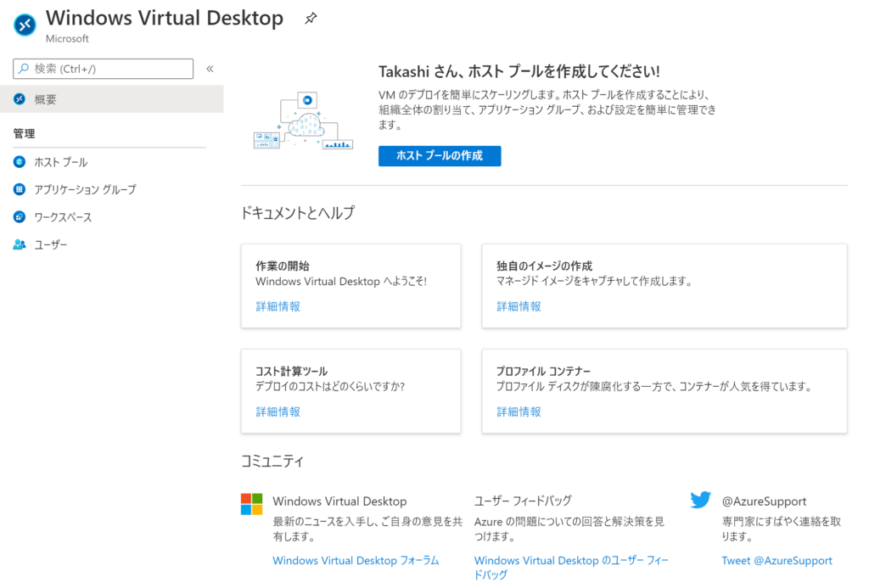This screenshot has height=588, width=869.
Task: Click the コスト計算ツール card title
Action: [292, 372]
